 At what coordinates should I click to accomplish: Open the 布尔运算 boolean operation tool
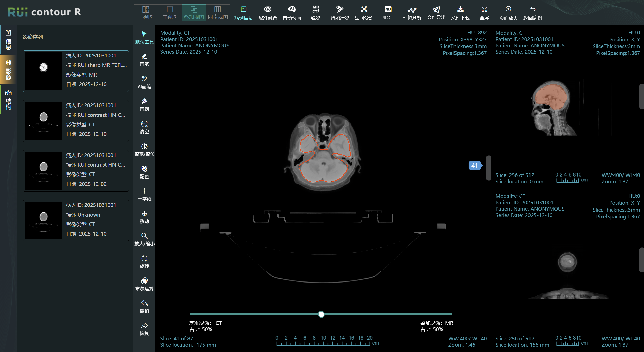pos(144,284)
